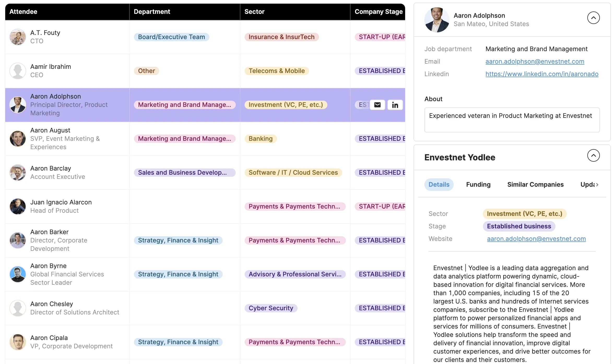This screenshot has width=615, height=364.
Task: Click Aaron Cipala's avatar
Action: 18,342
